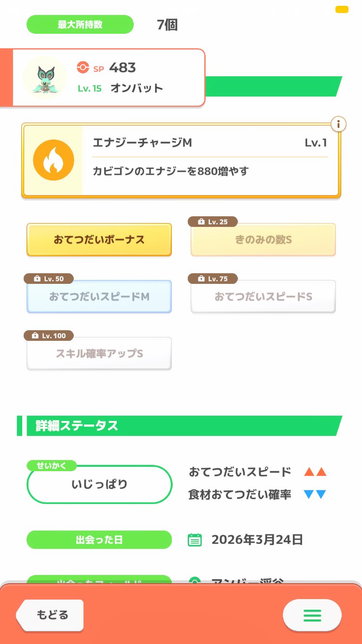Tap the red up arrows for おてつだいスピード
This screenshot has height=644, width=362.
coord(315,472)
